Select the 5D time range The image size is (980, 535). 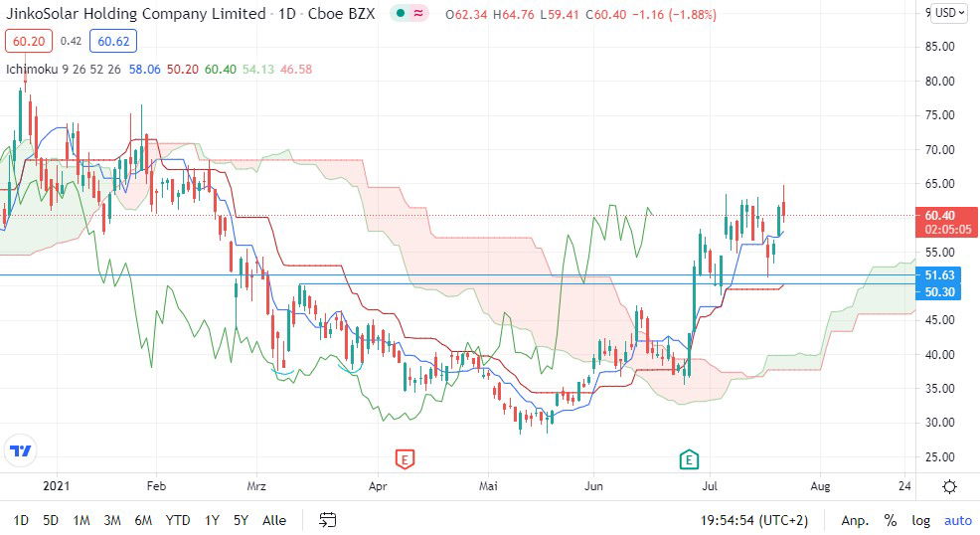(51, 520)
